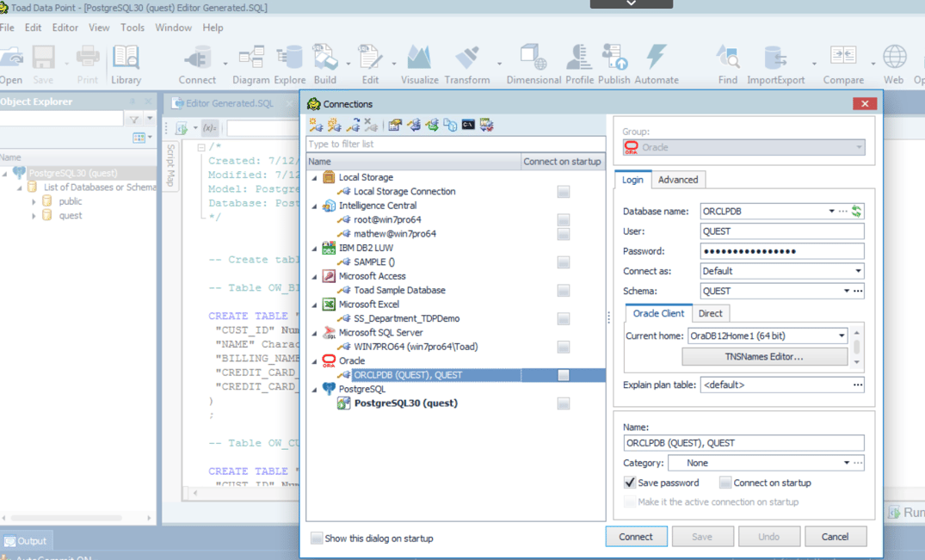Open the Diagram tool
This screenshot has height=560, width=925.
250,65
